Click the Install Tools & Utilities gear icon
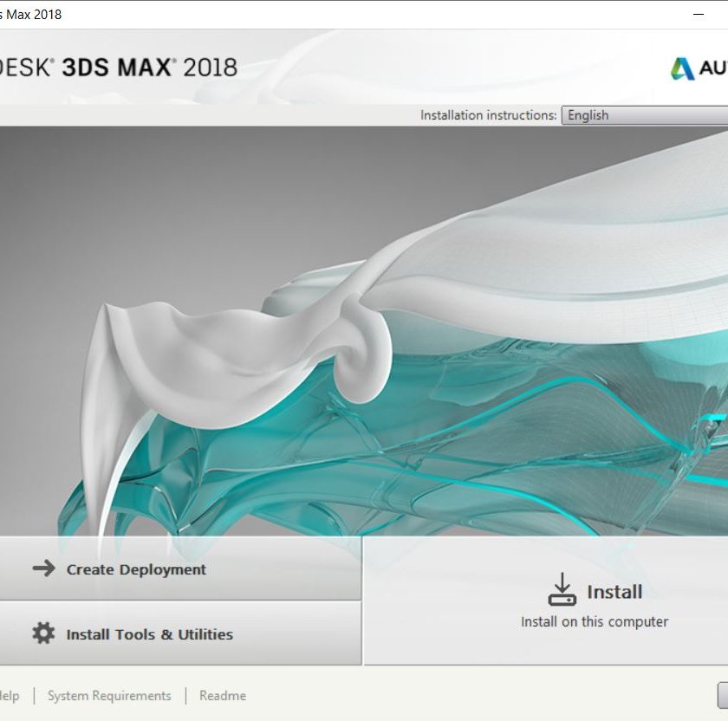 click(x=43, y=633)
